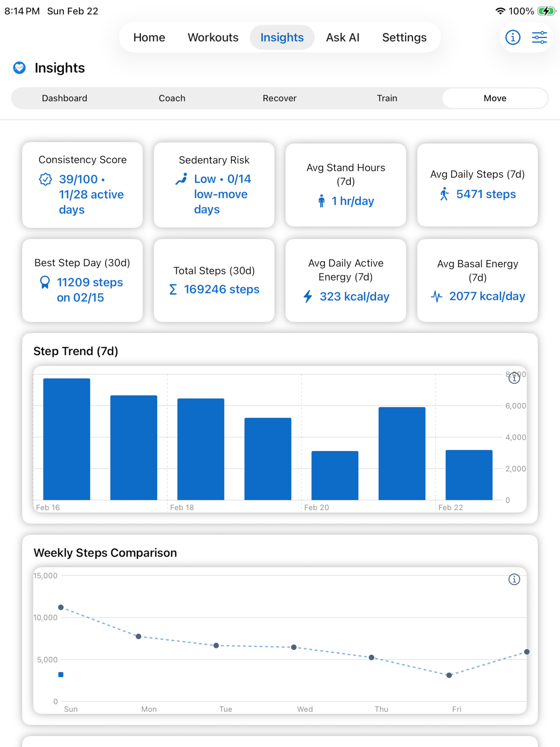Switch to the Workouts tab
Image resolution: width=560 pixels, height=747 pixels.
pos(212,37)
